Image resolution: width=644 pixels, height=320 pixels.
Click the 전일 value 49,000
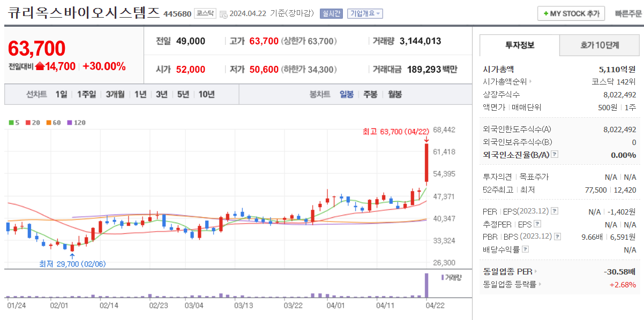190,41
